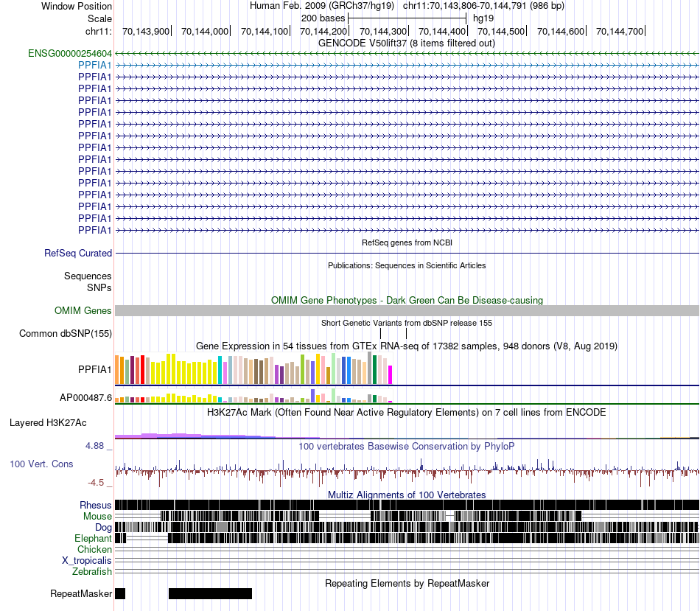Click the Scale label
700x611 pixels.
pyautogui.click(x=99, y=18)
